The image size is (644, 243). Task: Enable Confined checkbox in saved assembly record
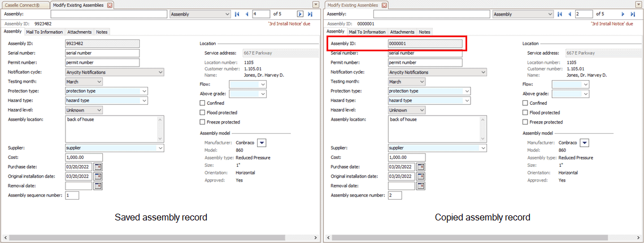(x=203, y=103)
